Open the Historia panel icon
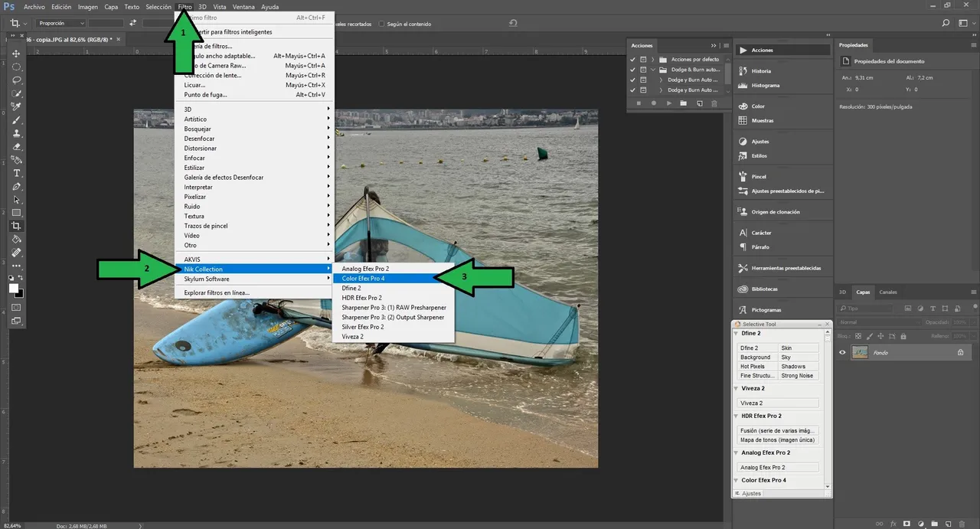 (743, 70)
